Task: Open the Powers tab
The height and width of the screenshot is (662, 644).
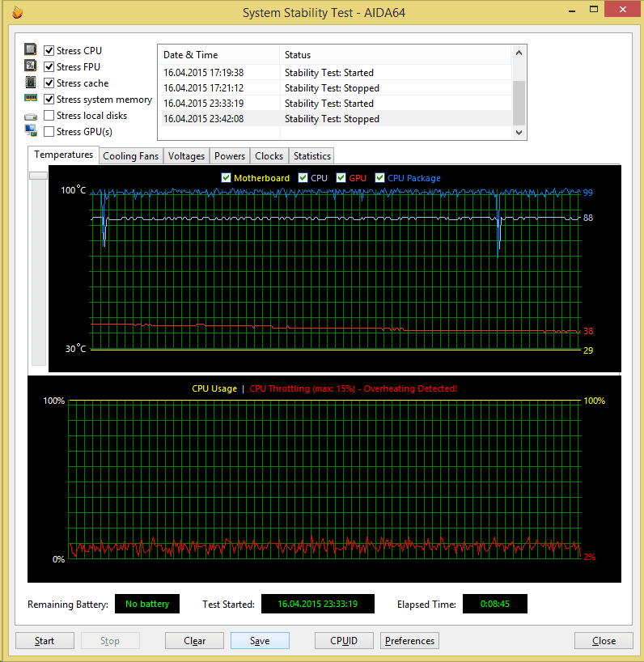Action: pos(230,156)
